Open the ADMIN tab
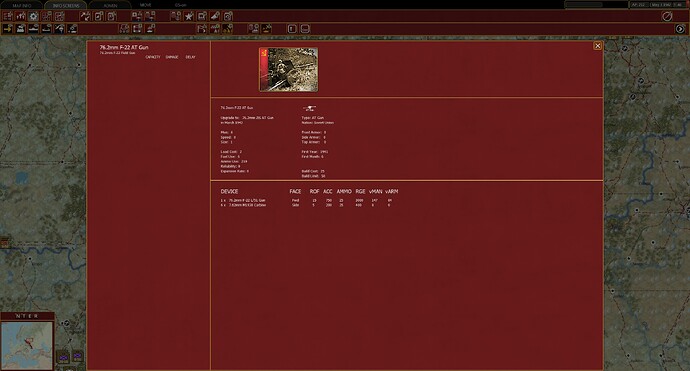This screenshot has width=690, height=371. (x=110, y=6)
